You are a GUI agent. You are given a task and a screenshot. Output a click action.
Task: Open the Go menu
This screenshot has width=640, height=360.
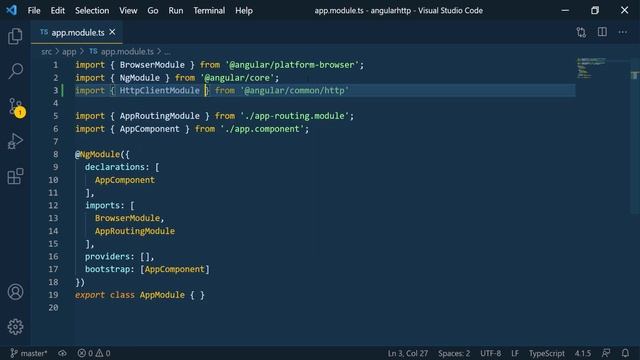(x=153, y=11)
